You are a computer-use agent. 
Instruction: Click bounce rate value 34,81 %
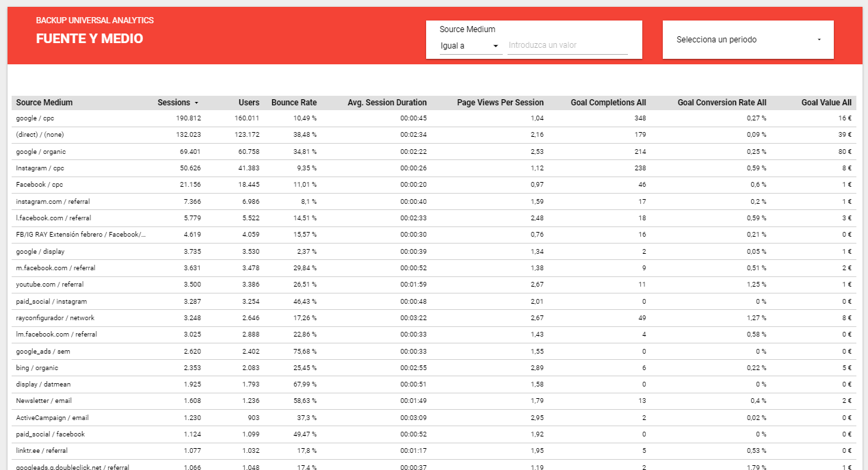(x=305, y=151)
